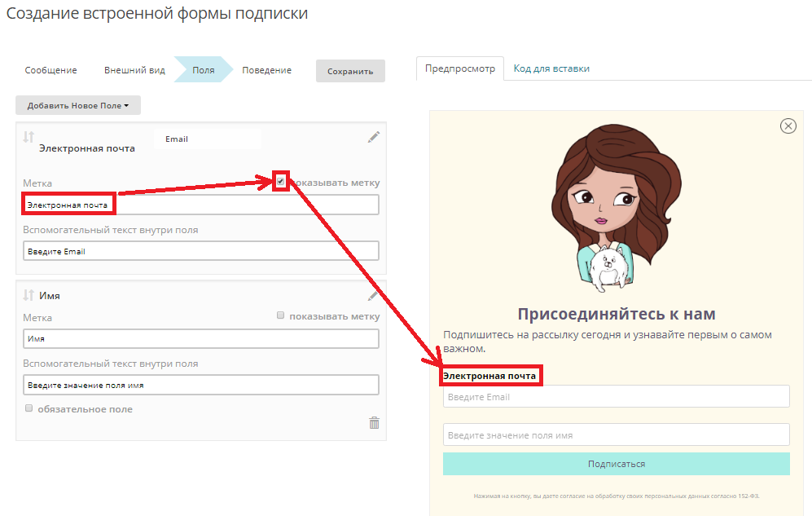Focus the helper text field 'Введите Email'
This screenshot has height=516, width=812.
click(x=200, y=251)
